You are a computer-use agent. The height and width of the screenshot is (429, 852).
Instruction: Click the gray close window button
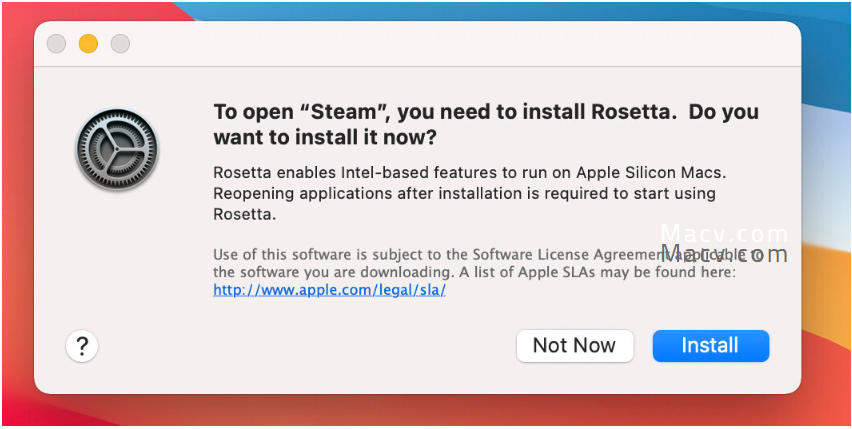click(56, 43)
